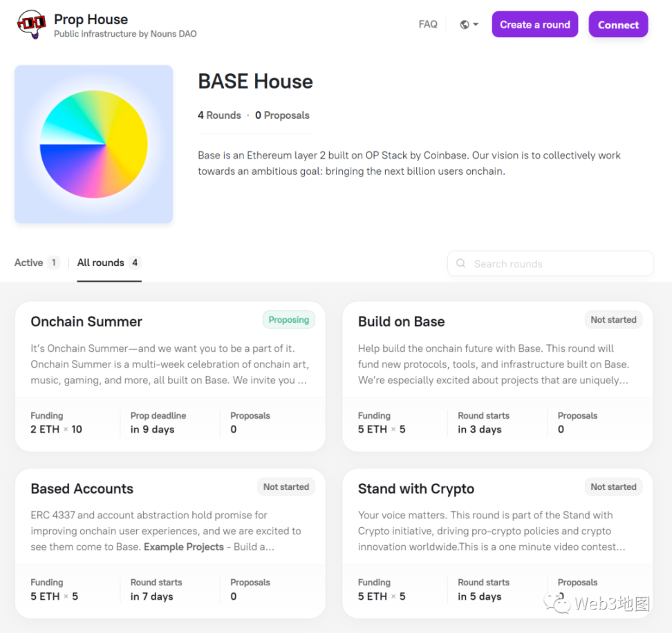
Task: Open the globe language selector
Action: (x=469, y=24)
